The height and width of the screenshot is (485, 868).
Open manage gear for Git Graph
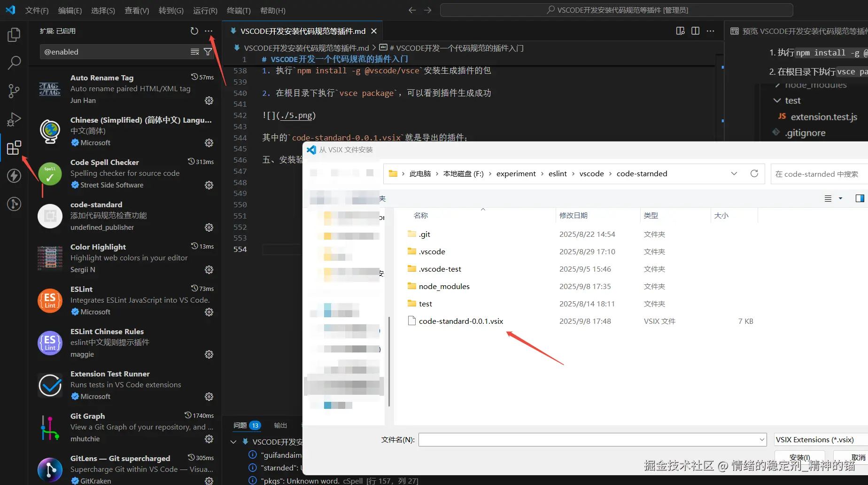(x=209, y=439)
